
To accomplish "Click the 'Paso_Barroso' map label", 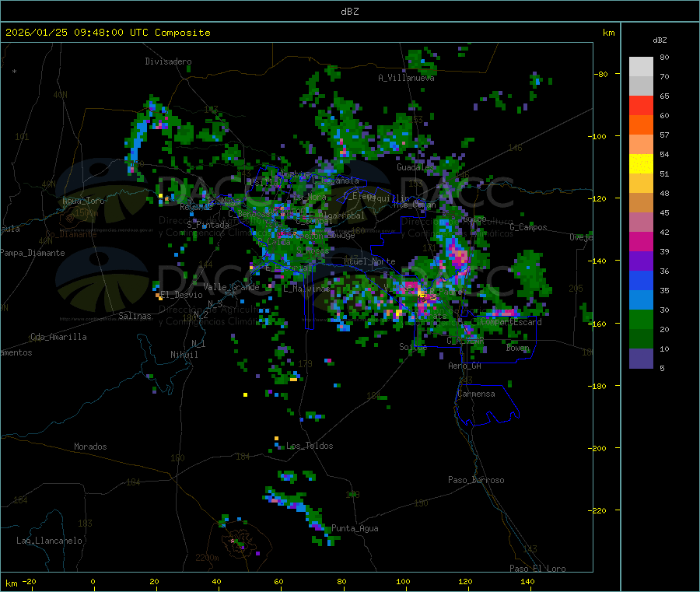I will (476, 480).
